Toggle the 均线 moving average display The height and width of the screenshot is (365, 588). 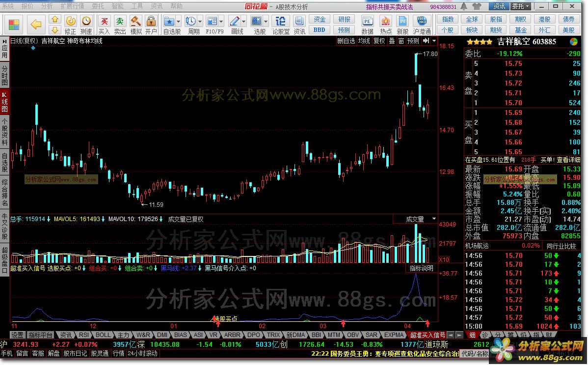point(364,41)
